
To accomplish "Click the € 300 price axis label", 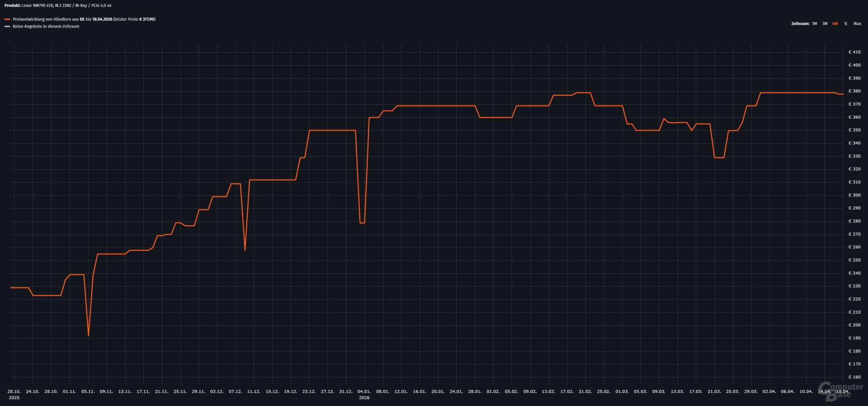I will pos(854,195).
